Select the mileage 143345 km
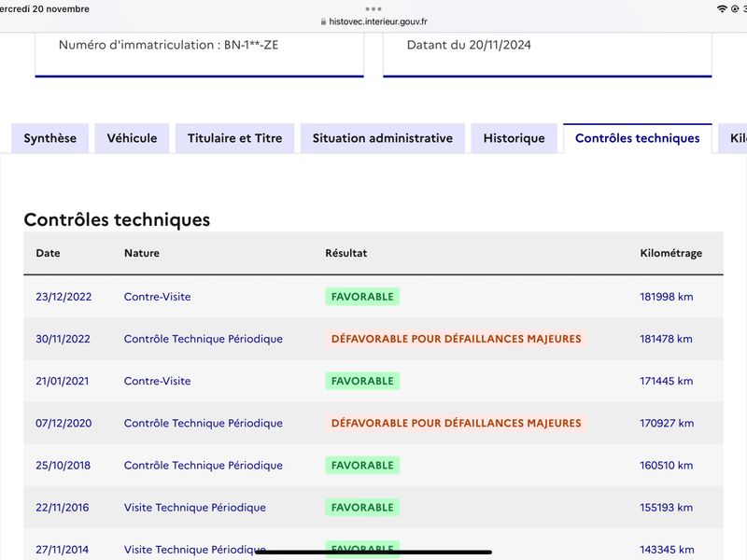The width and height of the screenshot is (747, 560). coord(667,550)
